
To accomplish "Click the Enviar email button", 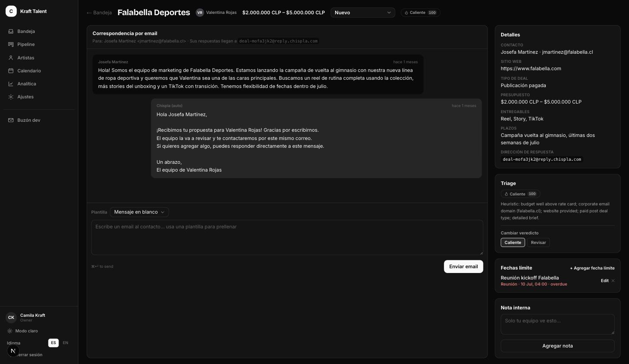I will click(463, 266).
